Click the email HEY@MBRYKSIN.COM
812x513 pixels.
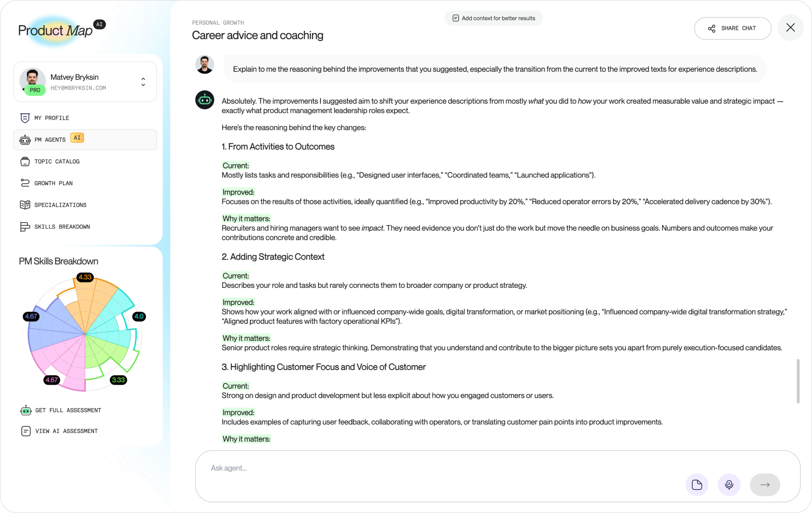pos(78,88)
